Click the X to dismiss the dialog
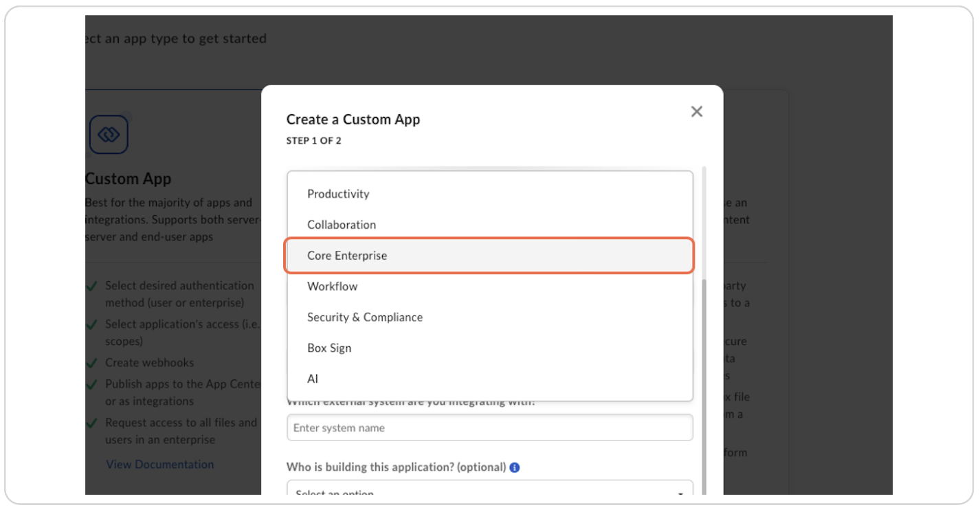Viewport: 980px width, 514px height. click(696, 111)
